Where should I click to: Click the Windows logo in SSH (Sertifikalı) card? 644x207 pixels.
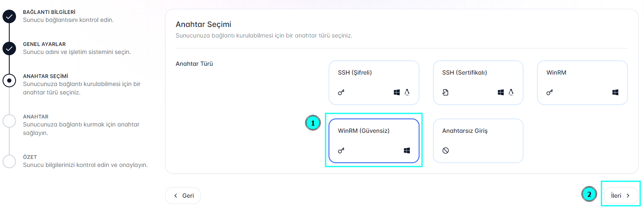point(501,92)
